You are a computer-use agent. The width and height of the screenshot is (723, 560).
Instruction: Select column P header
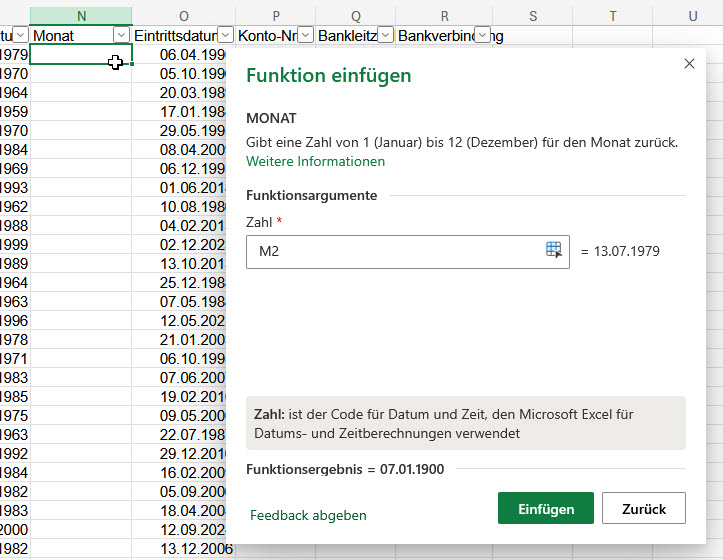point(276,16)
